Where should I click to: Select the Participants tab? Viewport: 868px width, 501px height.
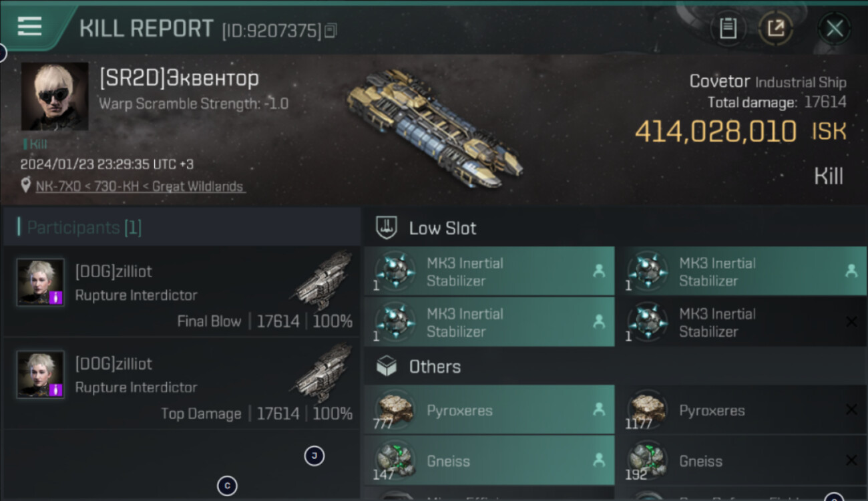[x=84, y=228]
